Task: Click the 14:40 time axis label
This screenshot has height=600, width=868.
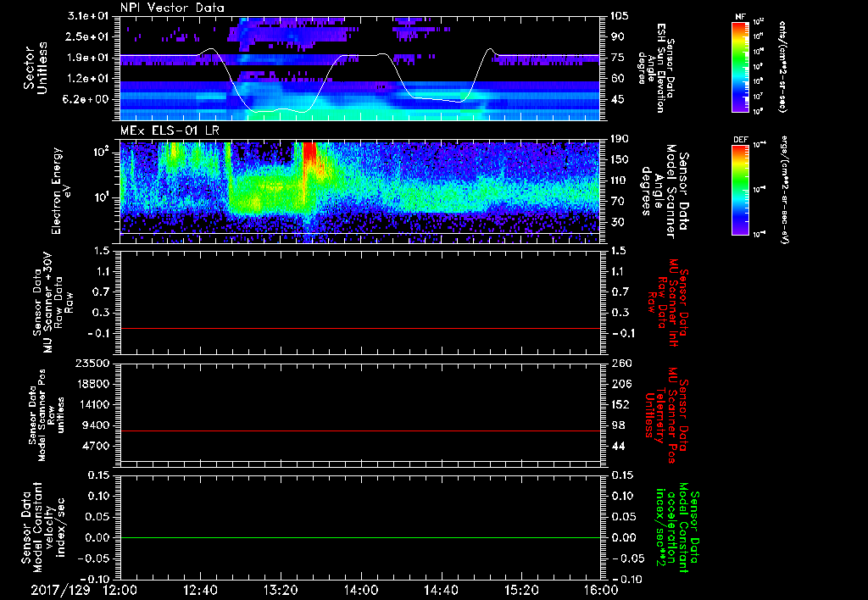Action: pyautogui.click(x=441, y=590)
